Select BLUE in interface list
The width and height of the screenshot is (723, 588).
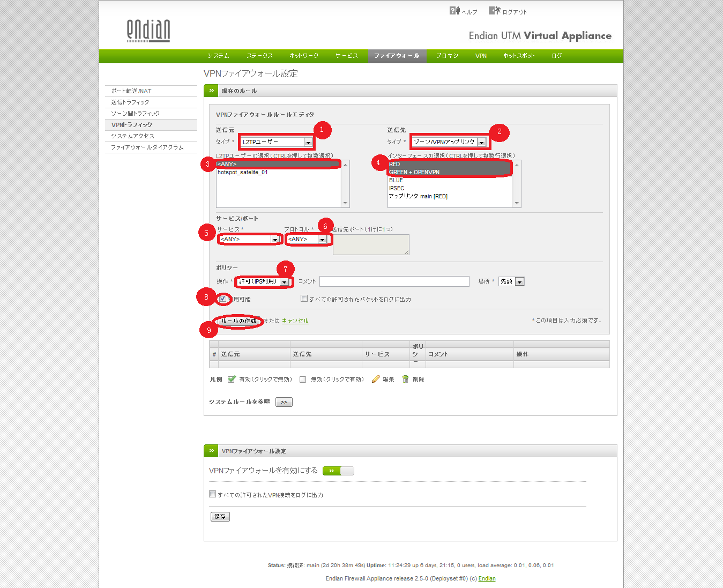(450, 180)
